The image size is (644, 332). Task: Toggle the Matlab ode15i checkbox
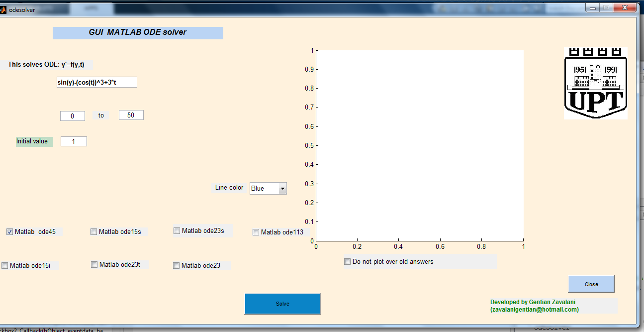coord(4,266)
